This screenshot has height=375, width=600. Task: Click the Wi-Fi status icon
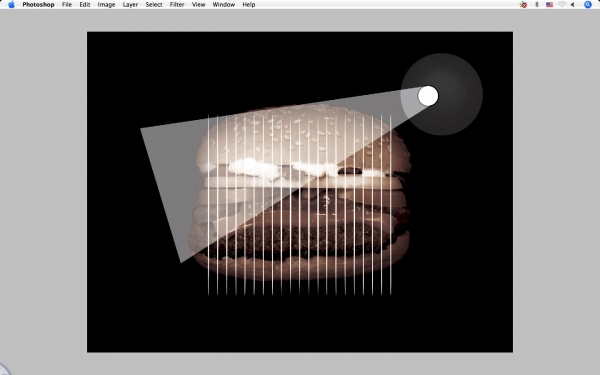tap(562, 5)
